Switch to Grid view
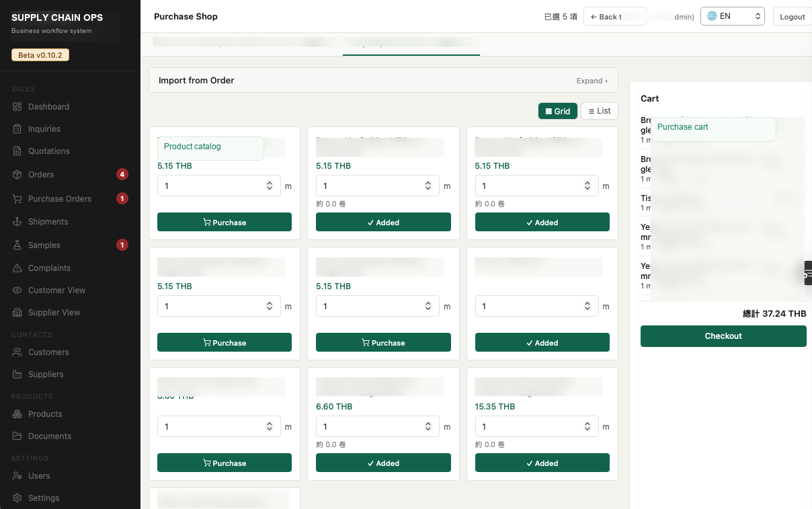 (558, 111)
